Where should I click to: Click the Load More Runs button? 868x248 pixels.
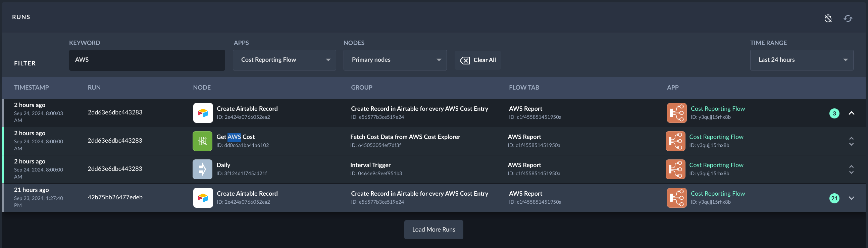[x=433, y=230]
